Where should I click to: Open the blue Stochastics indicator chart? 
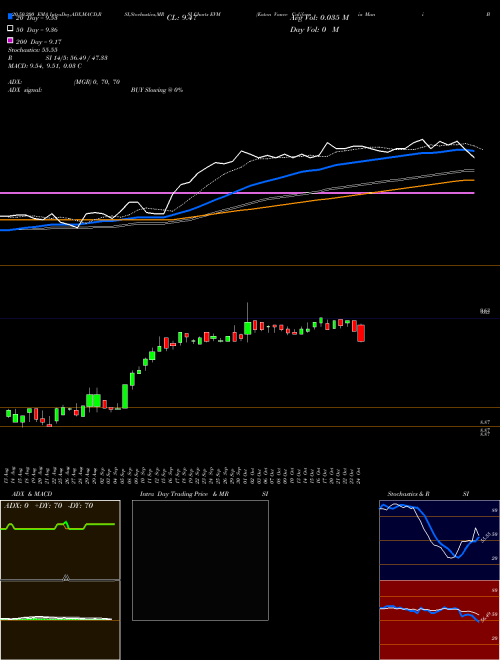coord(439,540)
